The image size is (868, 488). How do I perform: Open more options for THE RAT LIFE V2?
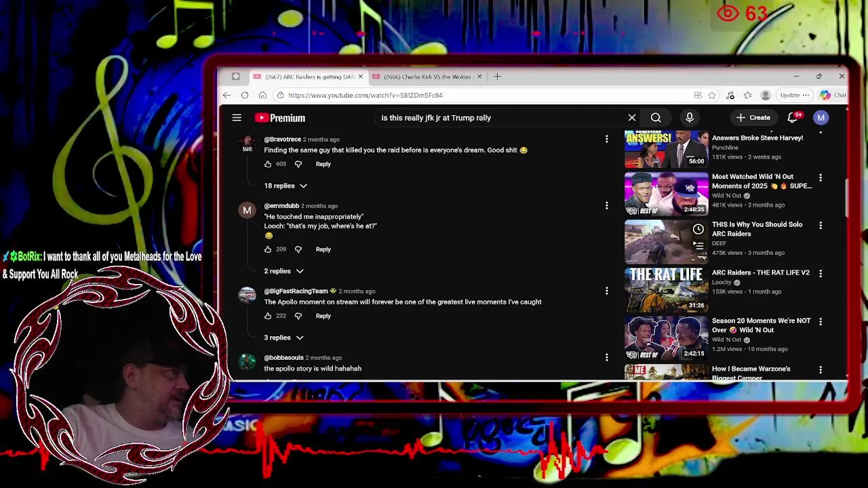[x=821, y=273]
